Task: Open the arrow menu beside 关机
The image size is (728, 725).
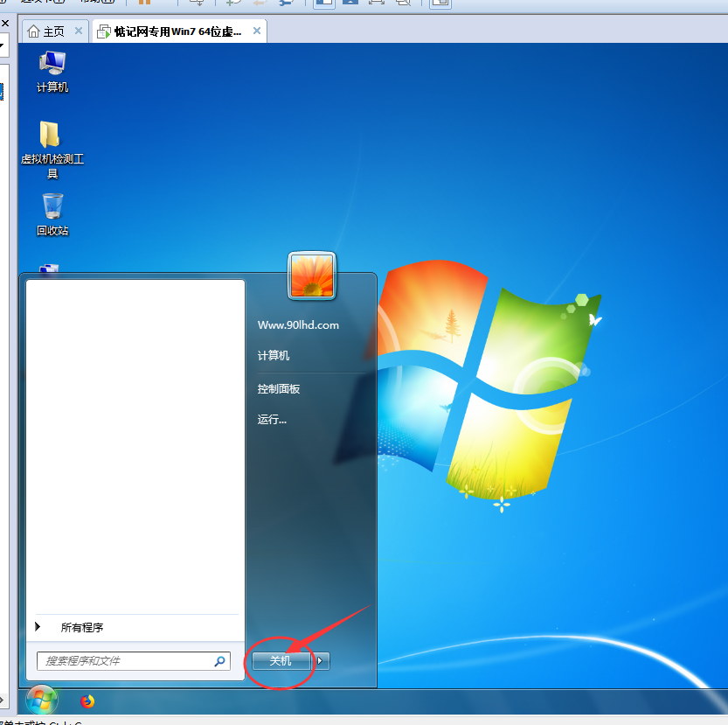Action: (x=321, y=661)
